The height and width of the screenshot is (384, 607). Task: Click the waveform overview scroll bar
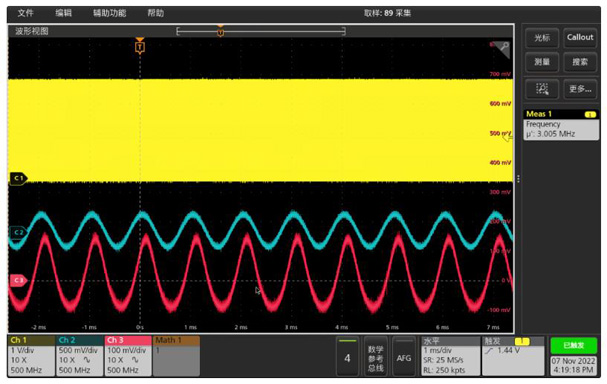[x=261, y=31]
